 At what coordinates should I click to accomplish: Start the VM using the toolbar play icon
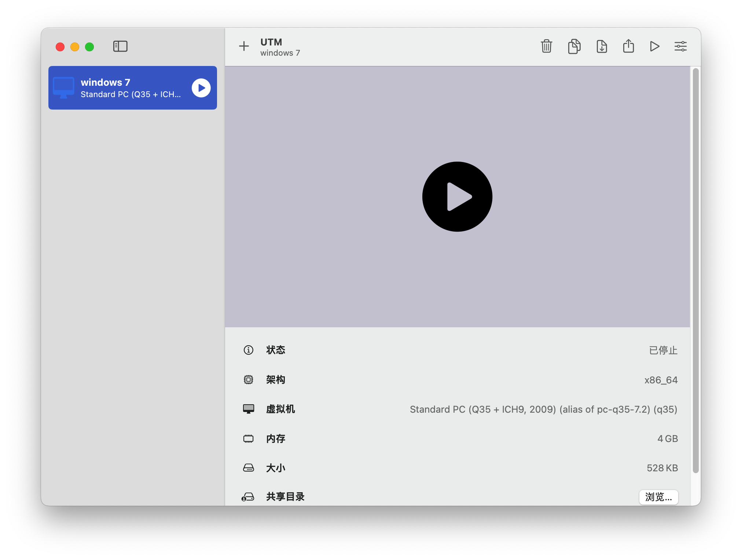(x=654, y=46)
